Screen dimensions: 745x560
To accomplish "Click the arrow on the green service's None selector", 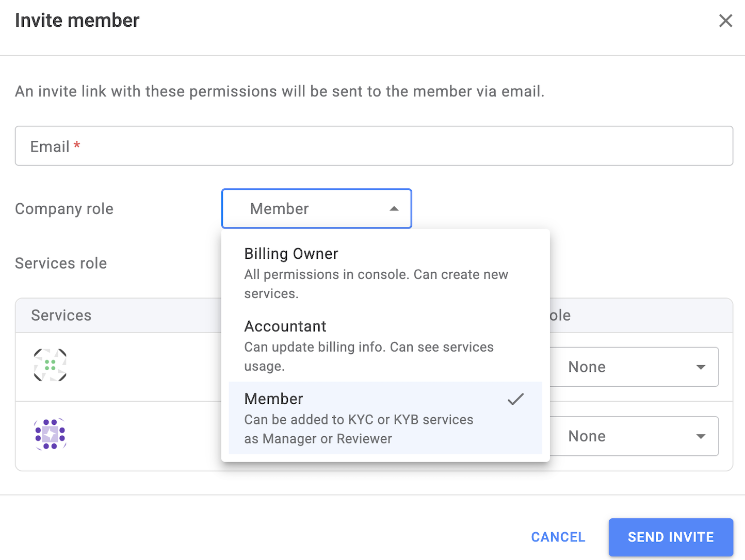I will point(701,367).
